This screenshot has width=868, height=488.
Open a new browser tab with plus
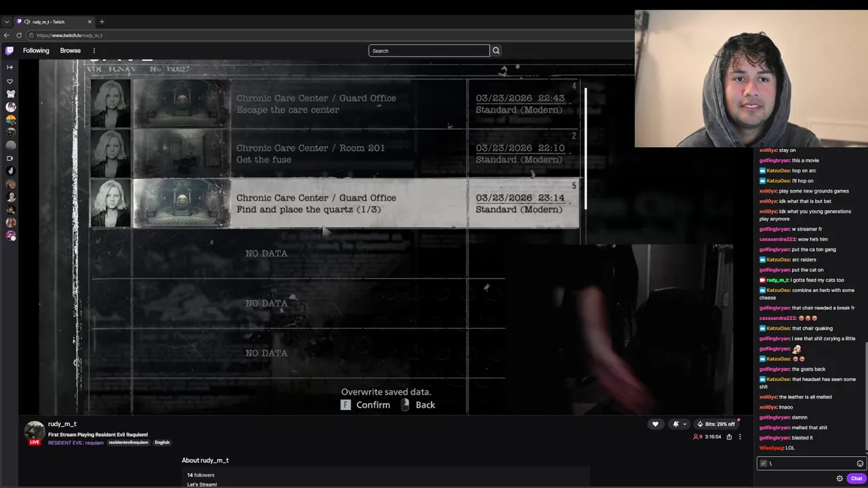coord(102,22)
